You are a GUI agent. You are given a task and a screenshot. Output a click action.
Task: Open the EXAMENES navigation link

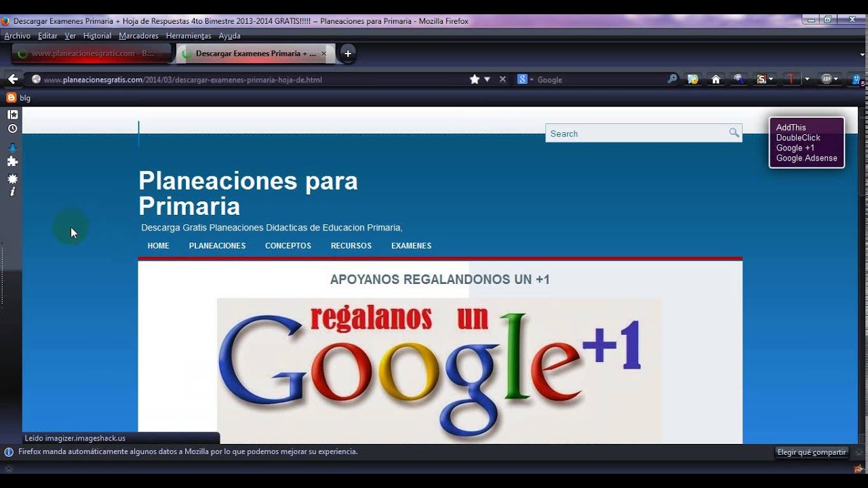pos(411,245)
